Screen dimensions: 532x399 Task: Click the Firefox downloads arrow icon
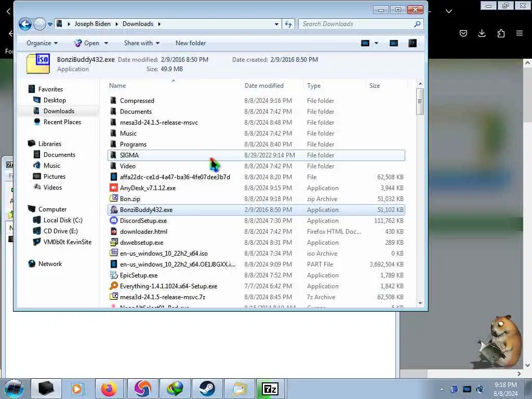[482, 33]
